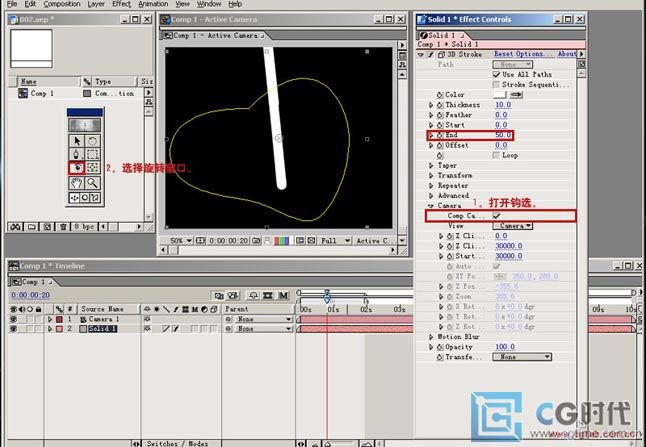Select the Pan Behind tool
Viewport: 646px width, 447px height.
93,168
